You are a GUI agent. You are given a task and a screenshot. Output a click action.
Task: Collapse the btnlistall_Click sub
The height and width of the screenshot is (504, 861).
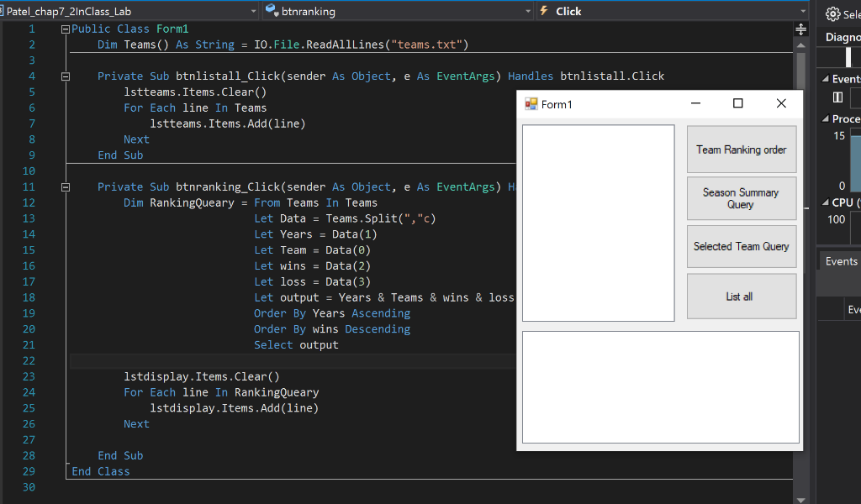[66, 76]
